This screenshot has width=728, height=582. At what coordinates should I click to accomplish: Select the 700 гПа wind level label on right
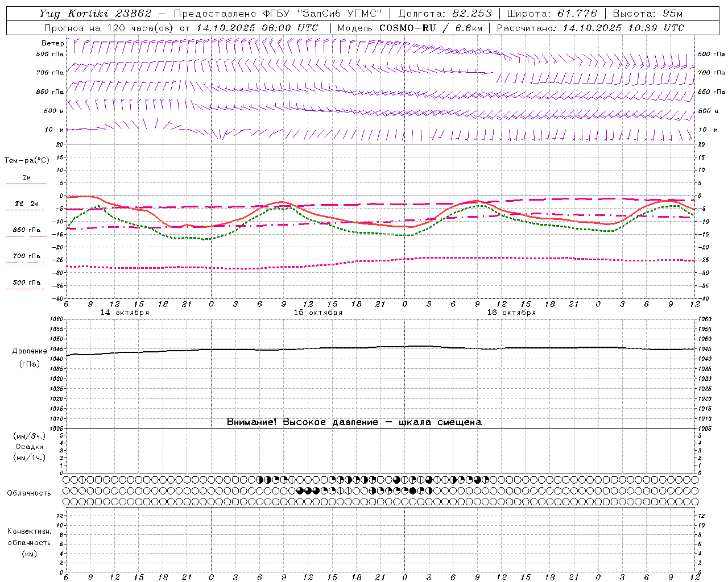712,73
